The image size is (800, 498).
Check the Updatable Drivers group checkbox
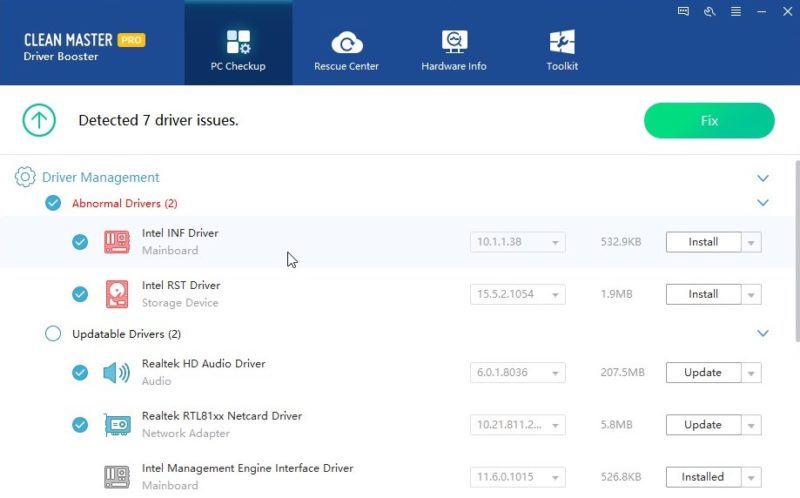pyautogui.click(x=53, y=334)
